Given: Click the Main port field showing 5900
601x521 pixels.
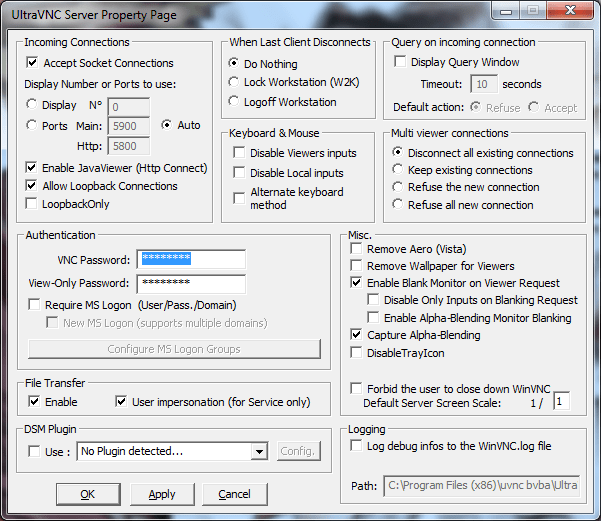Looking at the screenshot, I should point(129,126).
